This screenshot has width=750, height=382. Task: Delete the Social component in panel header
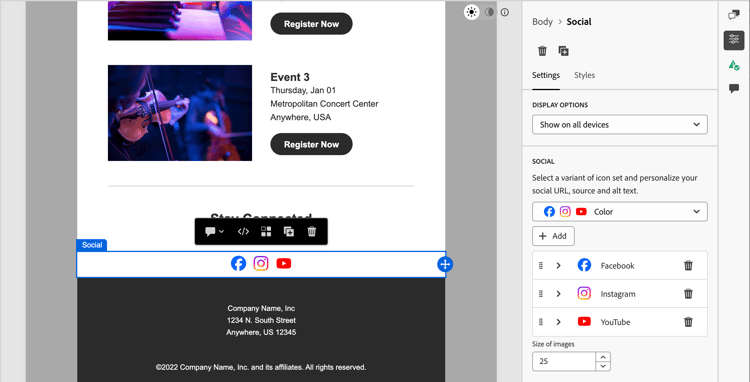pos(542,51)
